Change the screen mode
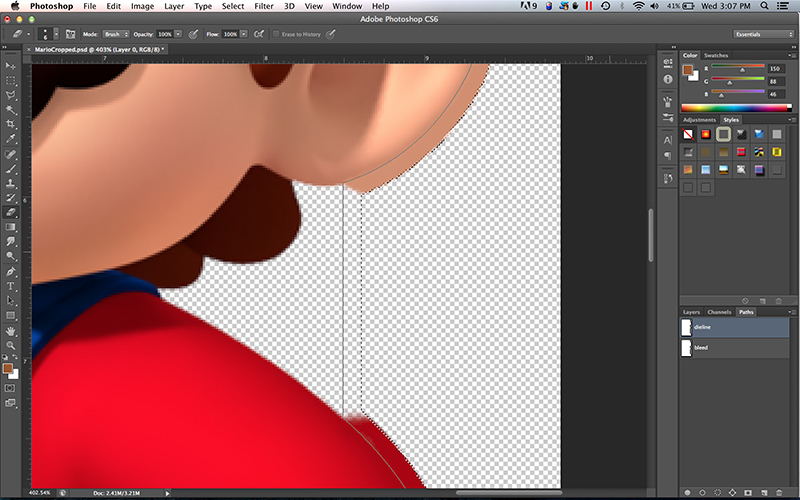 point(10,403)
